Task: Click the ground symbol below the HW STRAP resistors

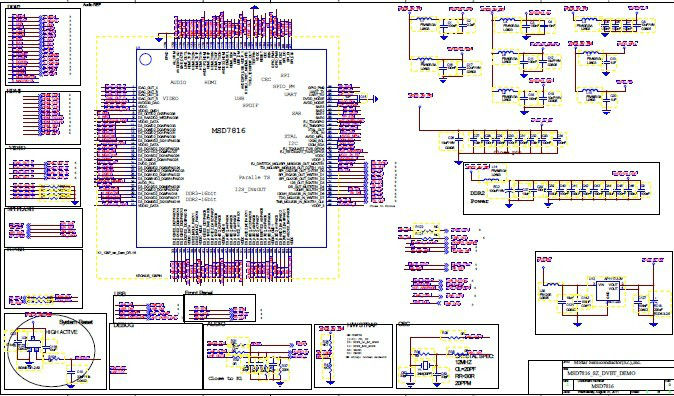Action: point(330,382)
